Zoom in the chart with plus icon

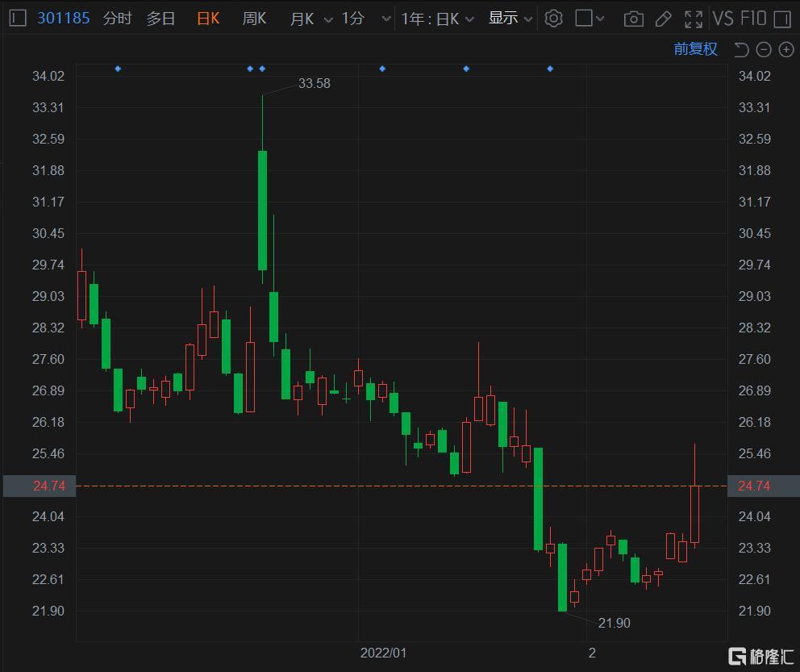coord(786,49)
